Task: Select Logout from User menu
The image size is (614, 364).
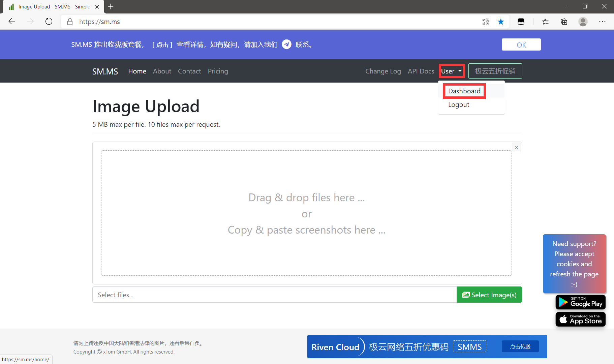Action: [459, 104]
